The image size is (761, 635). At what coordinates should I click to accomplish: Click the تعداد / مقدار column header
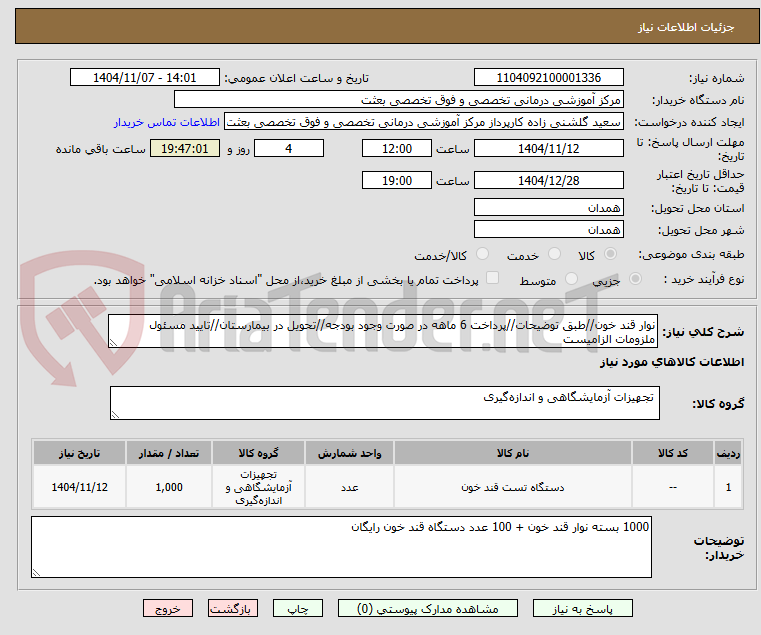pyautogui.click(x=169, y=453)
